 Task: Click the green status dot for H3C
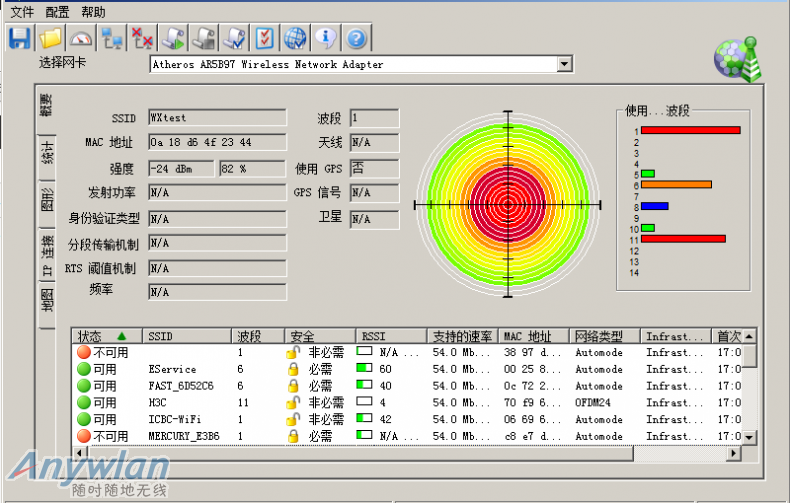click(84, 403)
